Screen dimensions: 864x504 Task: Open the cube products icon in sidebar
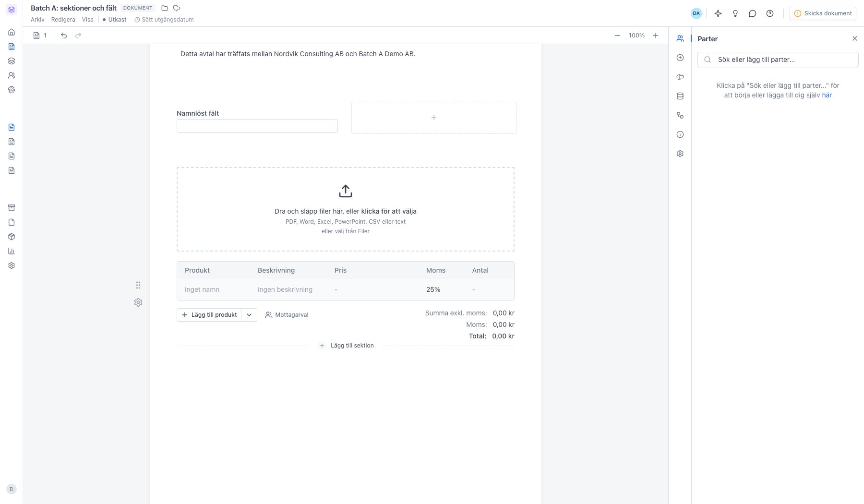(12, 237)
